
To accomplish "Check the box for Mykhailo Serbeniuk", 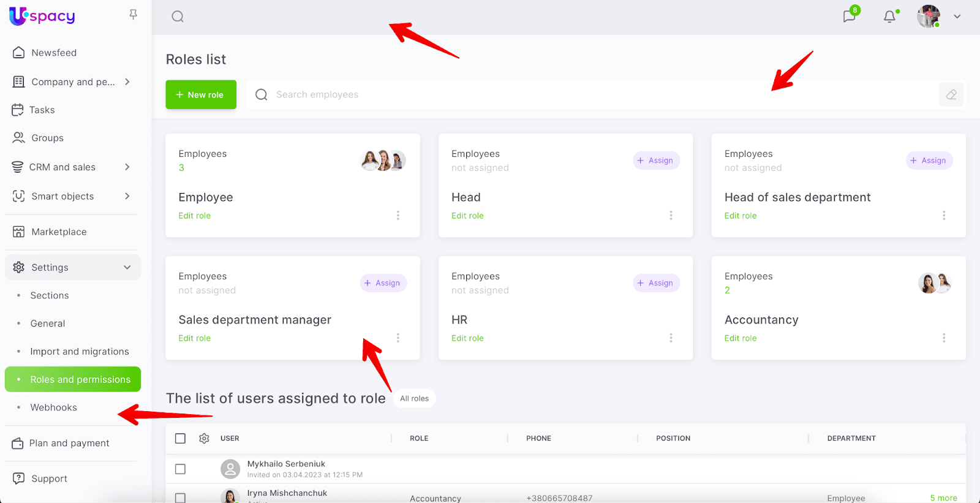I will click(x=180, y=469).
